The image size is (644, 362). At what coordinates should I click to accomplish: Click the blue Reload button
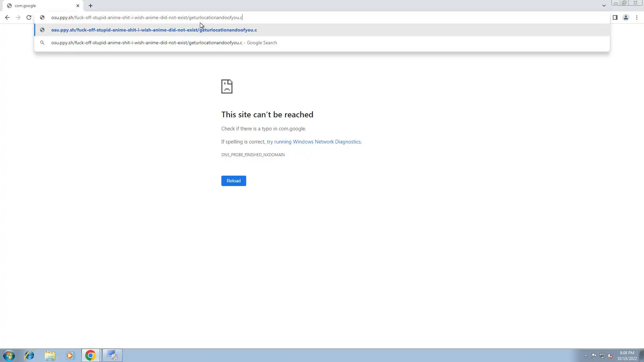(x=233, y=181)
